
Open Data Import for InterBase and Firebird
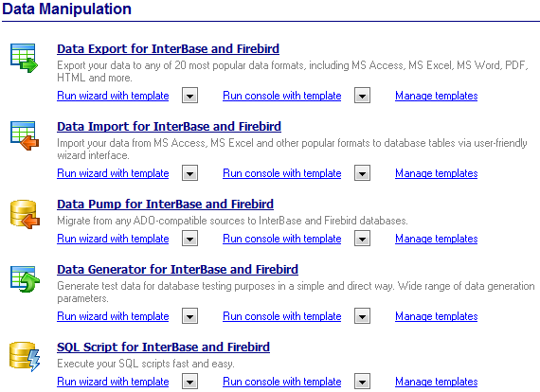pyautogui.click(x=169, y=127)
